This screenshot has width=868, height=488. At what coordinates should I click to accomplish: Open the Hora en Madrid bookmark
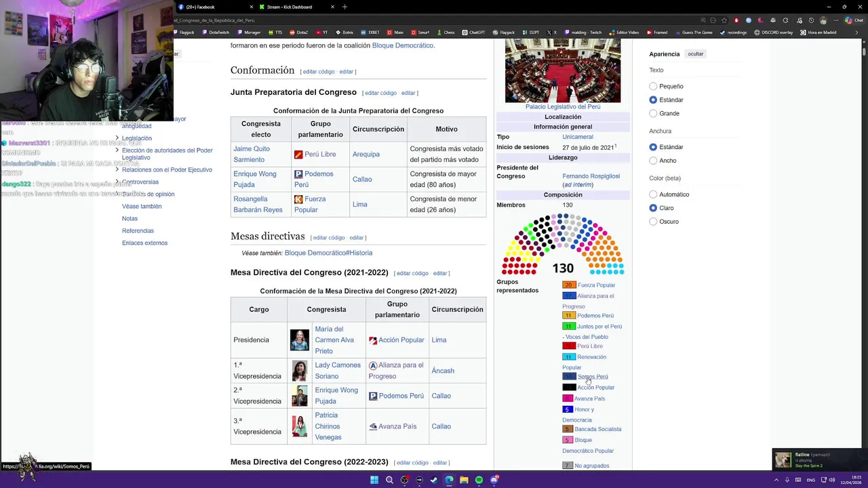pyautogui.click(x=818, y=33)
